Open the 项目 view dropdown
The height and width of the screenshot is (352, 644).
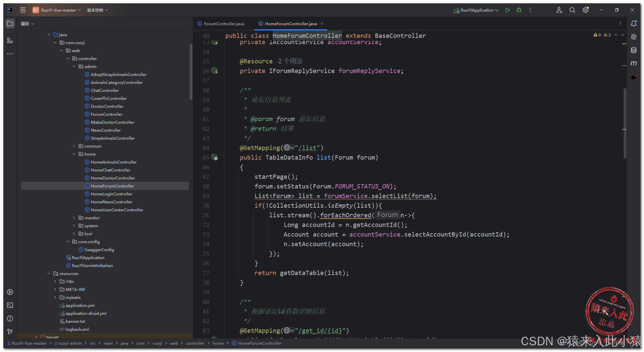coord(27,24)
